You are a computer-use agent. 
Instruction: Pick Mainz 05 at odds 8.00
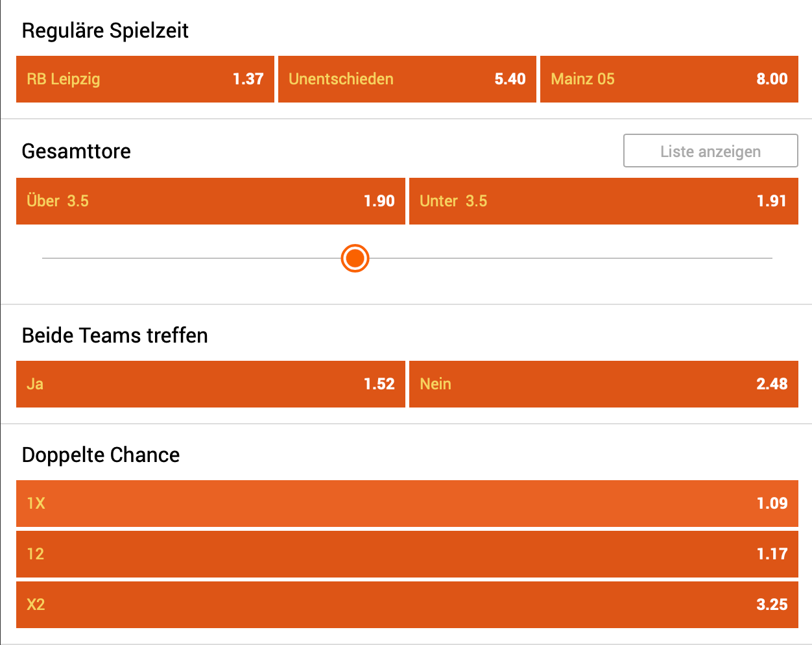coord(668,79)
